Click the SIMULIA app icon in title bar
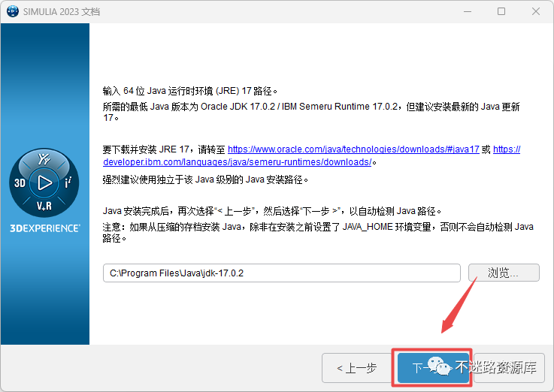The height and width of the screenshot is (392, 554). 13,11
